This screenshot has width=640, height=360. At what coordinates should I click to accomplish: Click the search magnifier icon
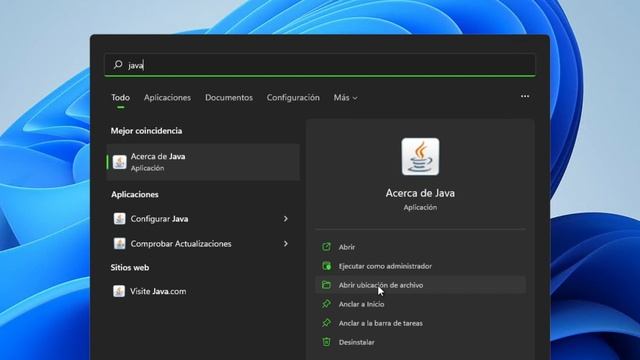coord(118,64)
